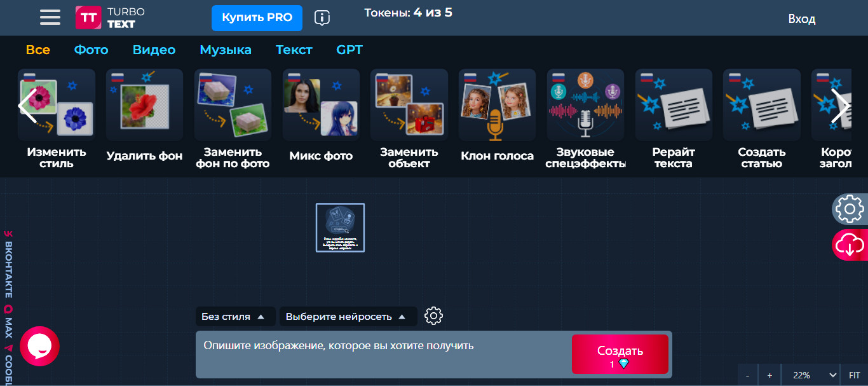Select the Все tab
The width and height of the screenshot is (868, 386).
click(x=38, y=50)
